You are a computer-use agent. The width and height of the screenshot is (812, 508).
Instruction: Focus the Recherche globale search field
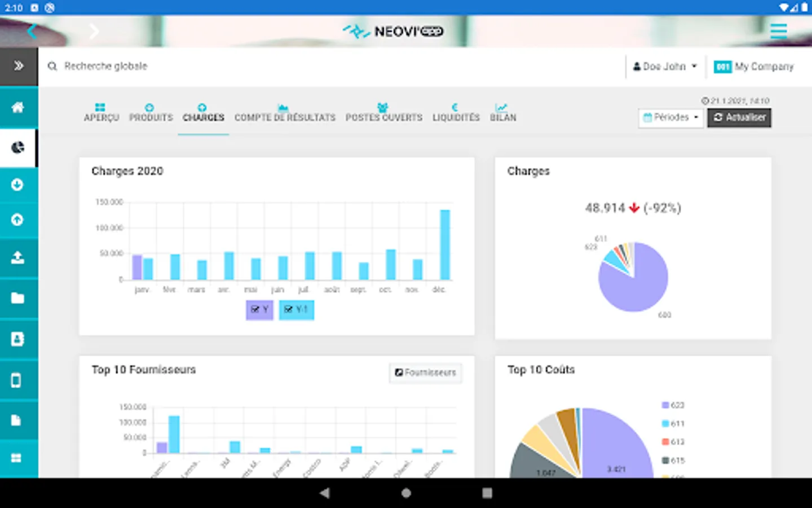tap(106, 67)
